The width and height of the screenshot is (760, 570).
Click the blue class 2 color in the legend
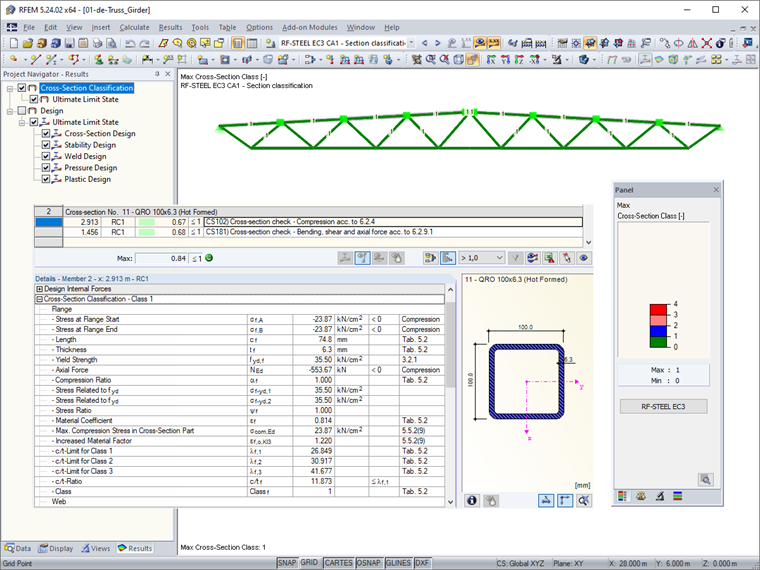[x=658, y=331]
